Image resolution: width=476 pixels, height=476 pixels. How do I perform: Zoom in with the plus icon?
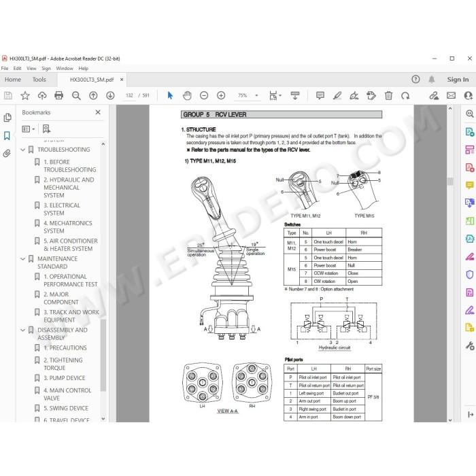coord(221,96)
